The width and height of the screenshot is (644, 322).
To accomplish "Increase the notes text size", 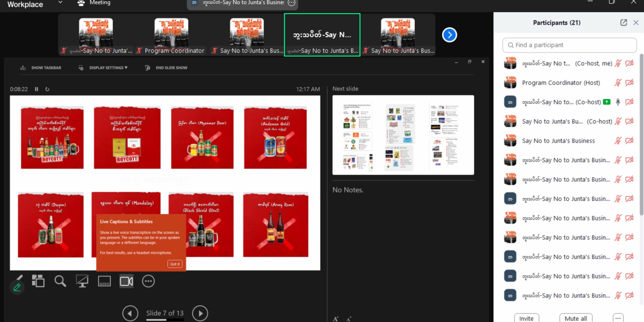I will pyautogui.click(x=336, y=319).
